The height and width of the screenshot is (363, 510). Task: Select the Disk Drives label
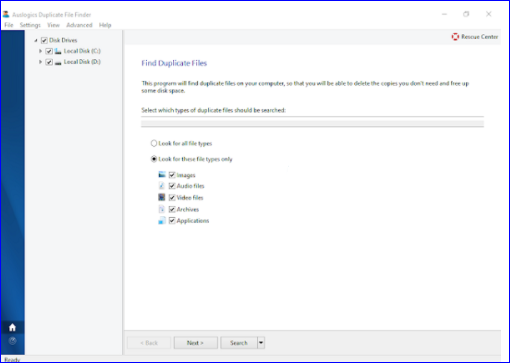point(63,40)
